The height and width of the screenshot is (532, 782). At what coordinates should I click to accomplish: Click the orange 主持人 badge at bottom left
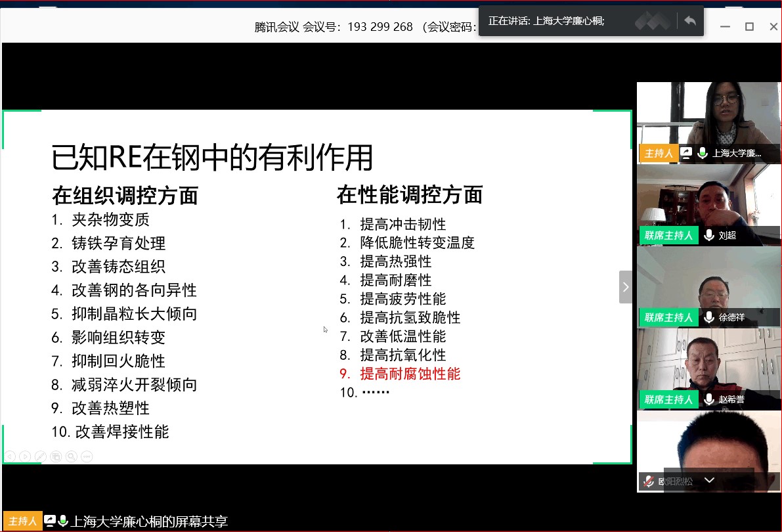point(22,521)
